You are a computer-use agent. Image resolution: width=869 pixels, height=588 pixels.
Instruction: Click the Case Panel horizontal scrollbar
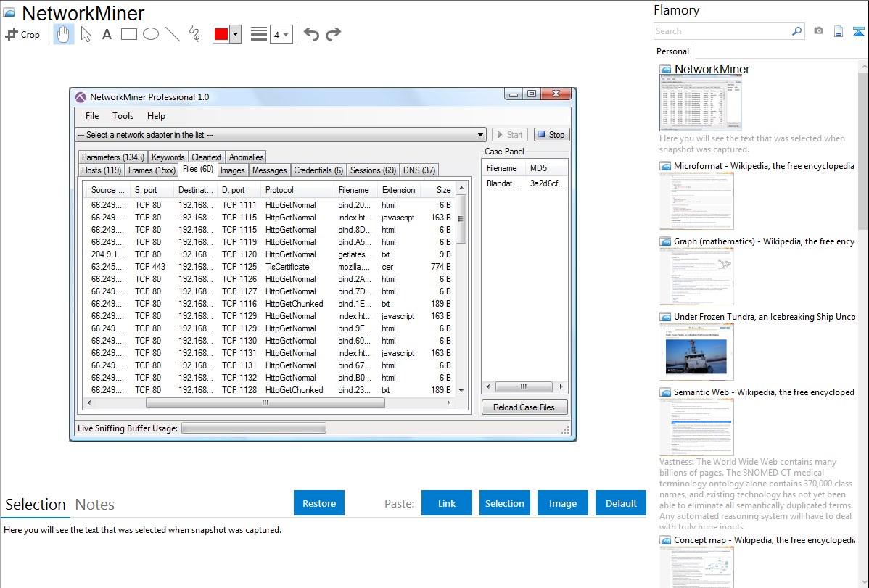(524, 387)
